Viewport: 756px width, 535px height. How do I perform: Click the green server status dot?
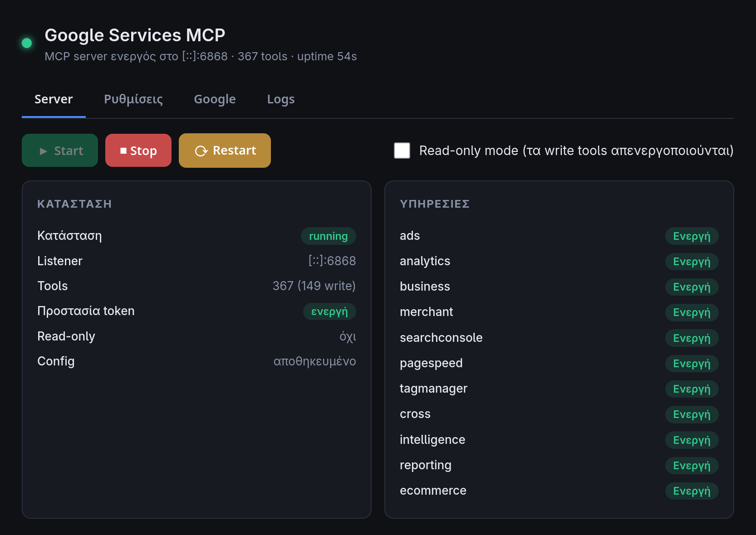27,43
